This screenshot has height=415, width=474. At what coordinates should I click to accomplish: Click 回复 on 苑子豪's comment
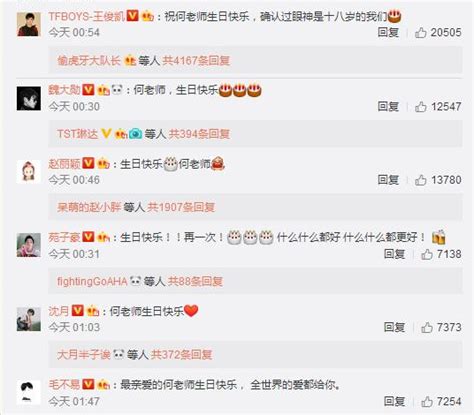(x=394, y=254)
